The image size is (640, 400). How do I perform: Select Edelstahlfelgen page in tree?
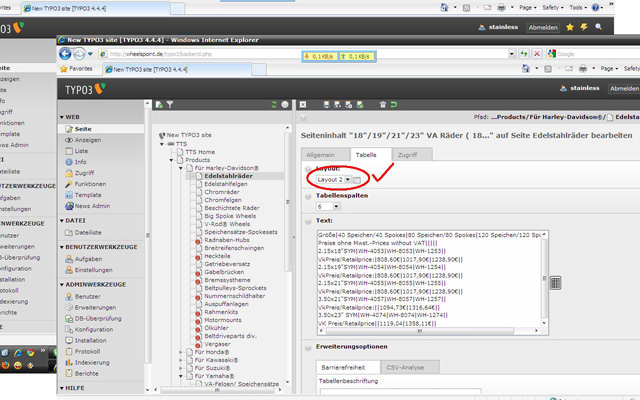coord(226,184)
